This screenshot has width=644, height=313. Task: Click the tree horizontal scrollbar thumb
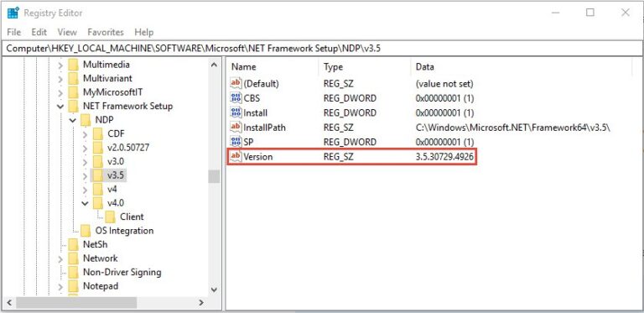coord(76,303)
